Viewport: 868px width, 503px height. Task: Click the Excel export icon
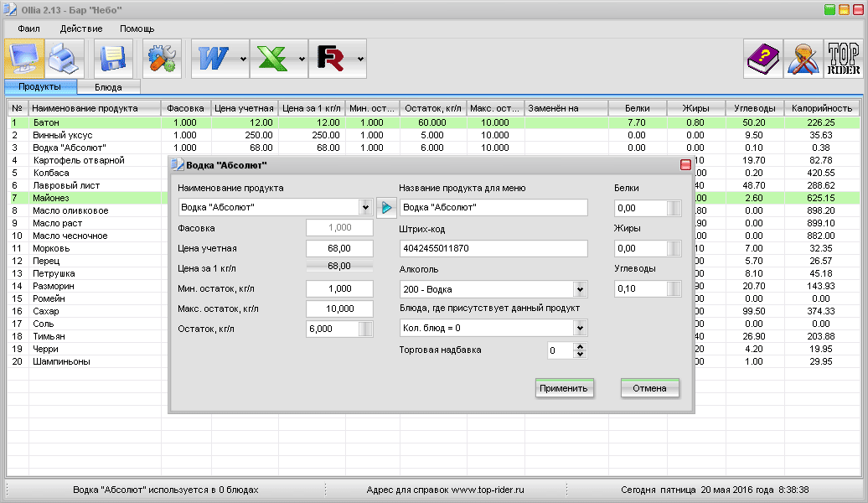pyautogui.click(x=271, y=60)
